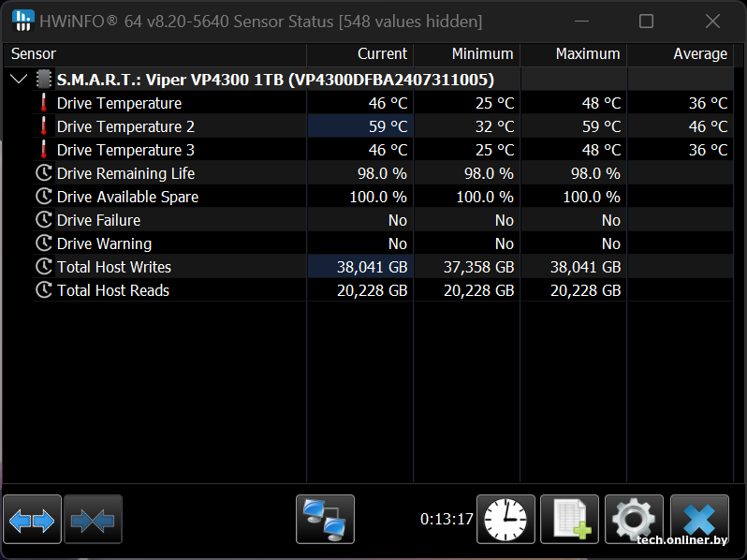Image resolution: width=747 pixels, height=560 pixels.
Task: Click the current value 38,041 GB
Action: 372,267
